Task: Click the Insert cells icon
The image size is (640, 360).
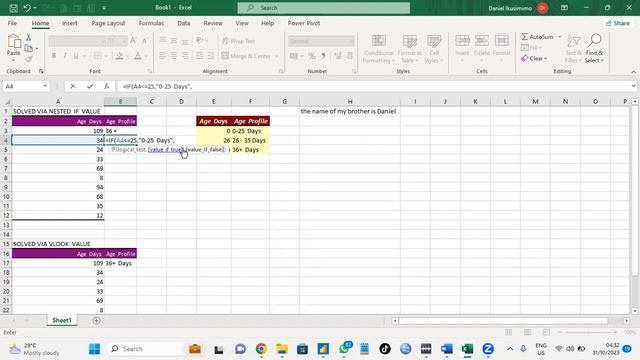Action: tap(462, 41)
